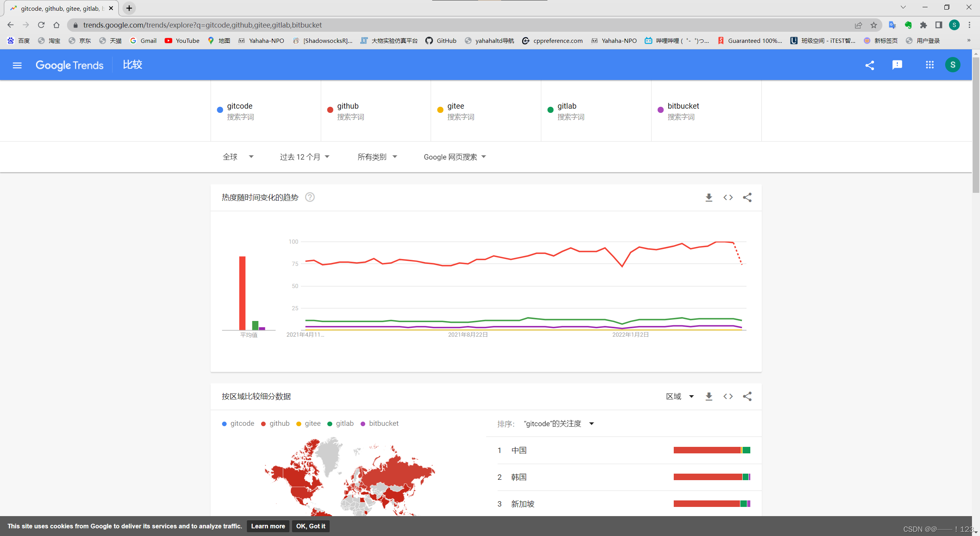The height and width of the screenshot is (536, 980).
Task: Expand the 全球 region dropdown
Action: 238,157
